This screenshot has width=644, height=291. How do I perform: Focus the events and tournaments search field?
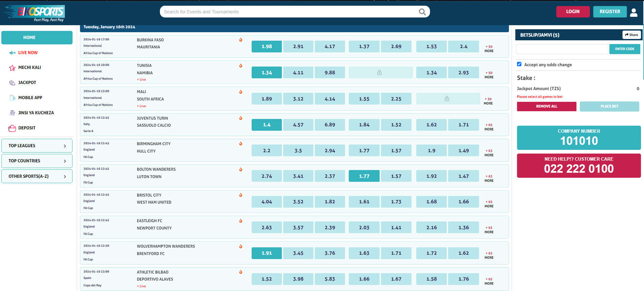(x=289, y=12)
